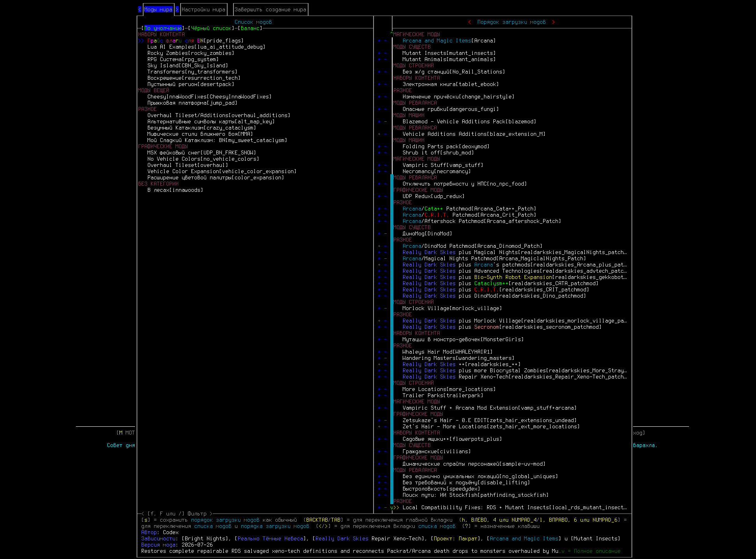Open Завершить создание мира tab
Screen dimensions: 756x559
[270, 9]
